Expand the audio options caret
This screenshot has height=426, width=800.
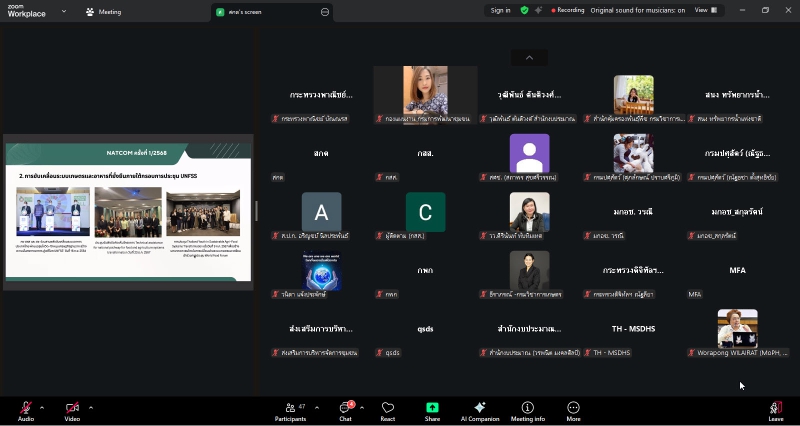42,407
